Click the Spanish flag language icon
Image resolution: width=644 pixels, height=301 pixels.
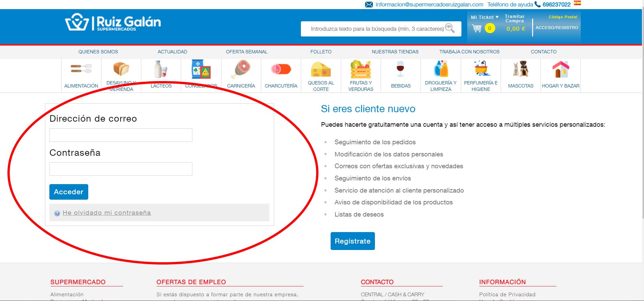point(577,3)
